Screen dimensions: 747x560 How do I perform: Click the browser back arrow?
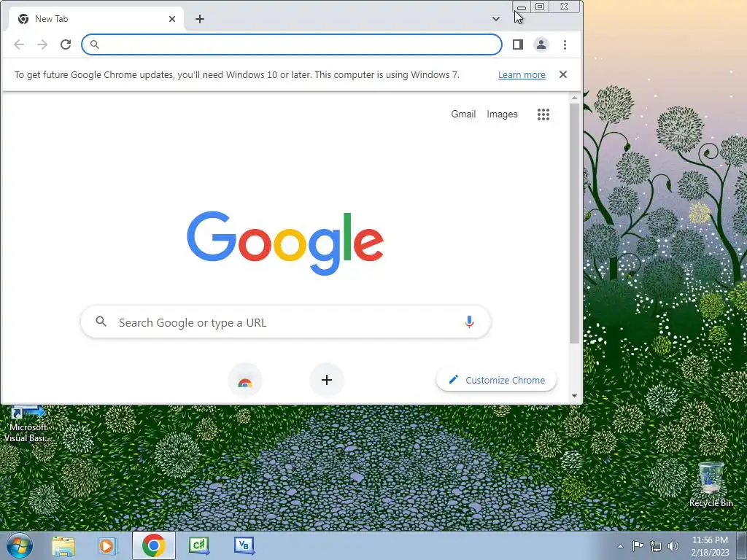[19, 44]
